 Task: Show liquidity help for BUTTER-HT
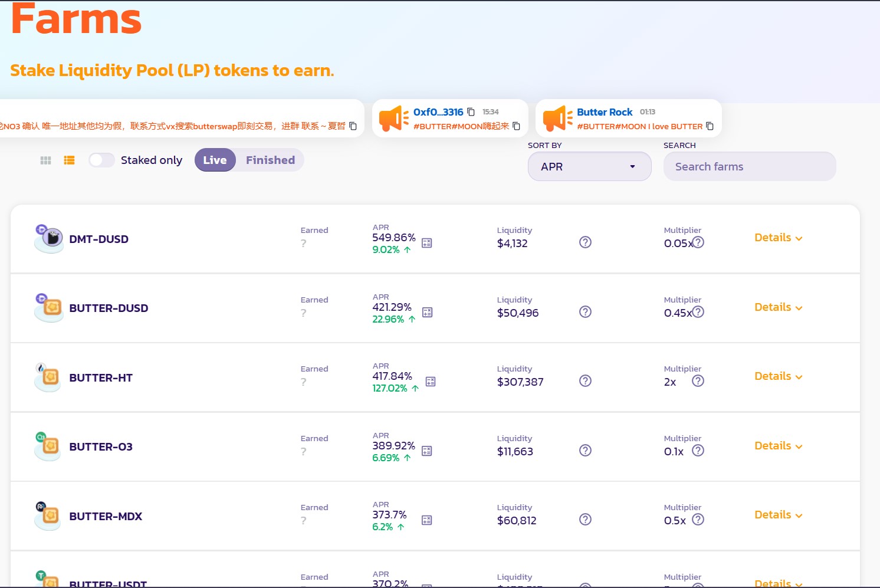tap(585, 381)
